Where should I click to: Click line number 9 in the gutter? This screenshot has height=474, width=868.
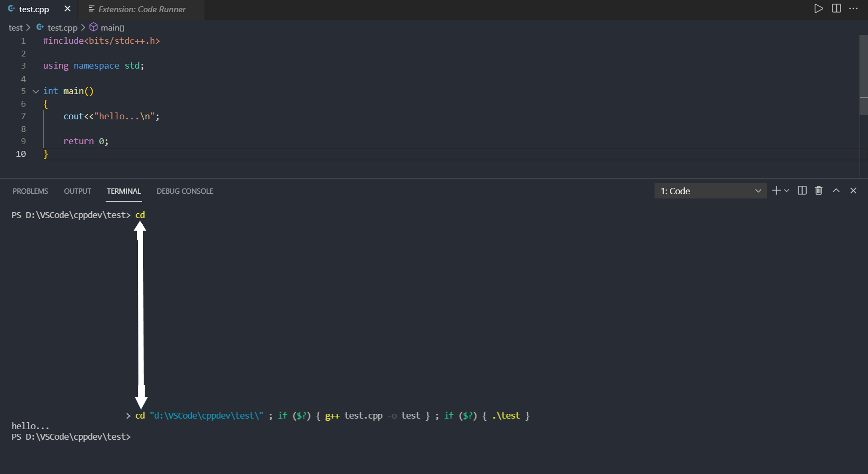click(x=23, y=141)
